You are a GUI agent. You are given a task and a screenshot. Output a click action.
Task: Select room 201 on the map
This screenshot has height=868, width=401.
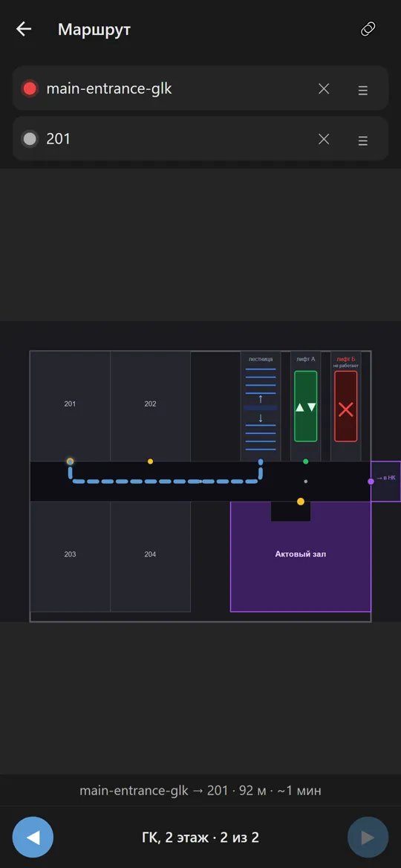point(71,405)
